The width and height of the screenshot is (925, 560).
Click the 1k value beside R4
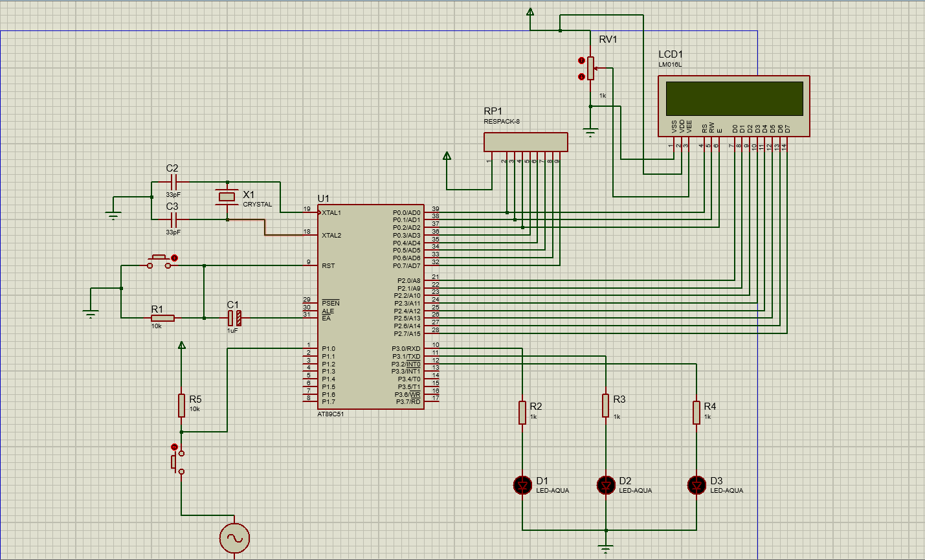pos(708,417)
